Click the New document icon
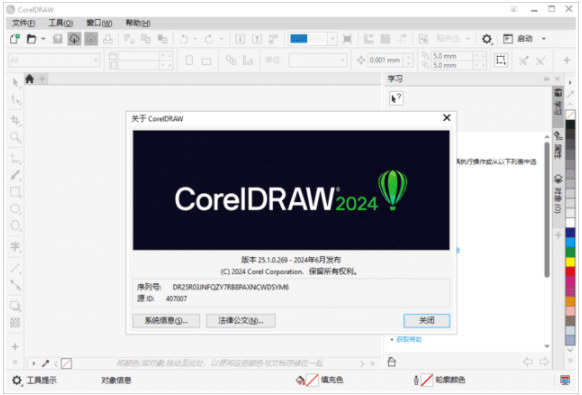Viewport: 582px width, 395px height. pos(15,39)
